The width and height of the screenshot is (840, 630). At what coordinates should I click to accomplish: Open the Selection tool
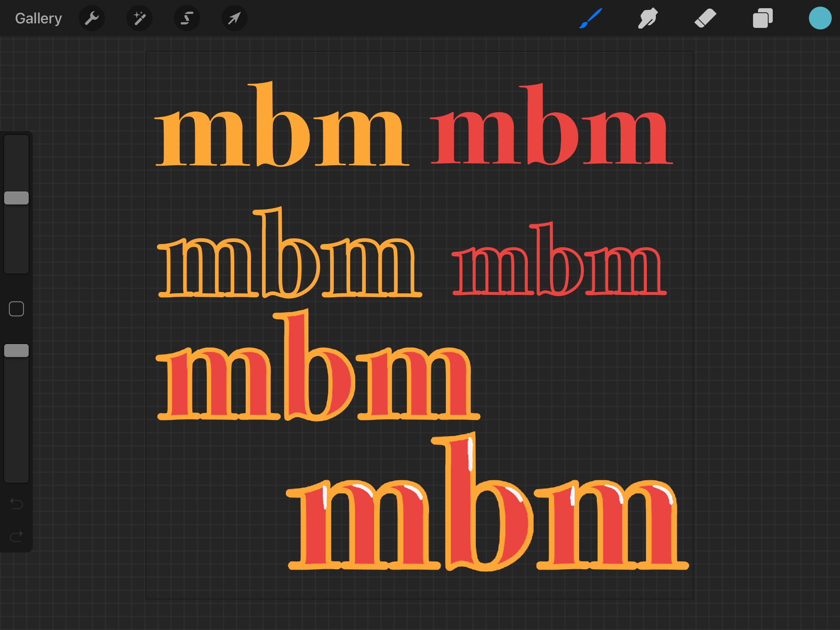[187, 18]
